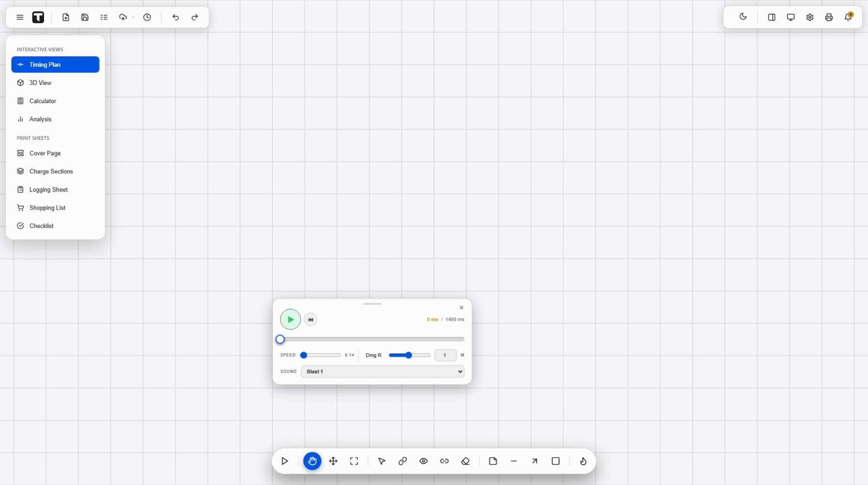Open the Calculator view
Viewport: 868px width, 485px height.
pyautogui.click(x=55, y=101)
